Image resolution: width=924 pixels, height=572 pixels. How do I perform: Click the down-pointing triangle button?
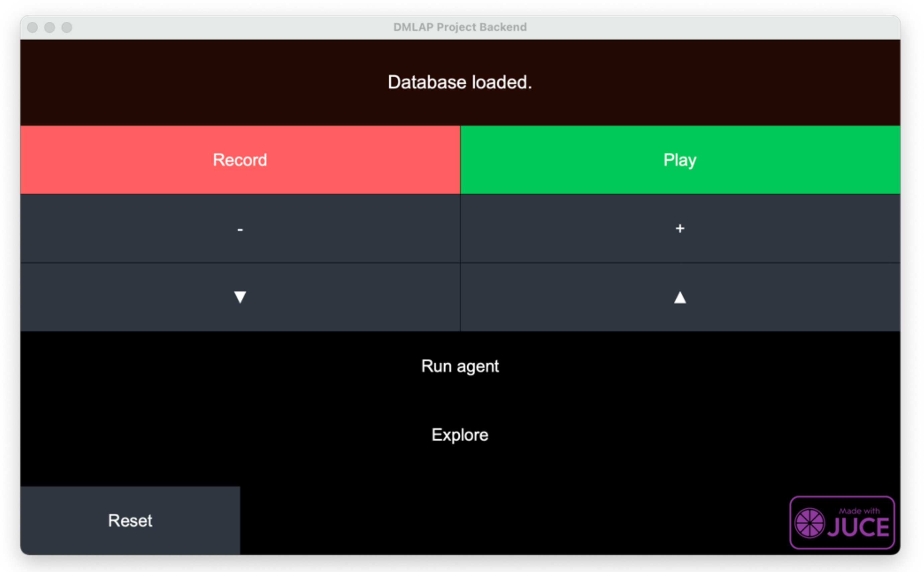pyautogui.click(x=240, y=297)
